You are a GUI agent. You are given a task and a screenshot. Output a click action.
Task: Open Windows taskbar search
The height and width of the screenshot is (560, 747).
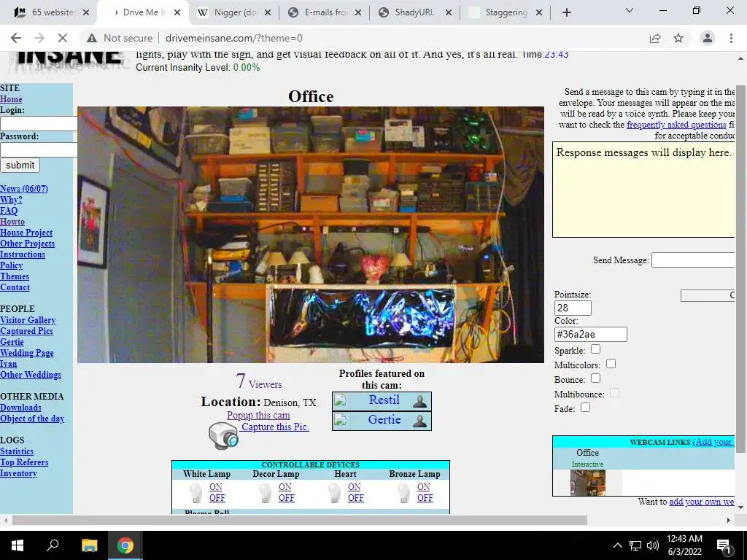[x=53, y=545]
